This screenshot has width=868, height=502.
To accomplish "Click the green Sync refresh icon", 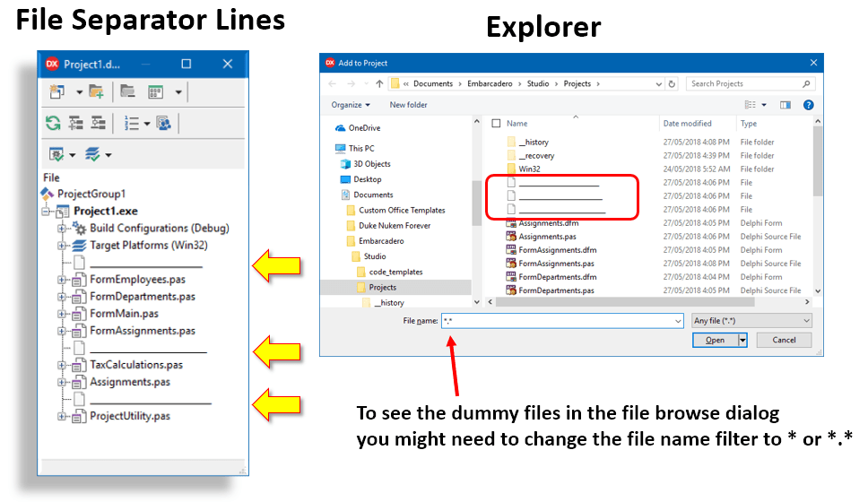I will point(53,123).
